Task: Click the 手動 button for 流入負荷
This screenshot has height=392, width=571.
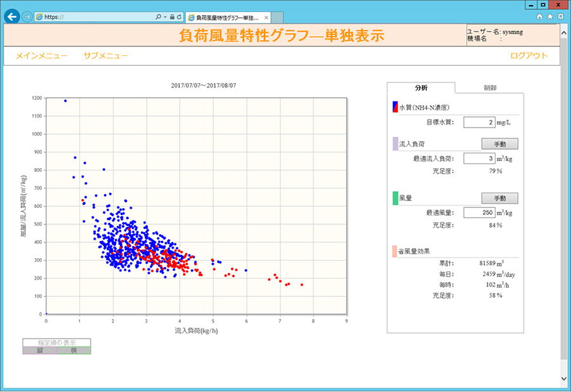Action: [x=500, y=144]
